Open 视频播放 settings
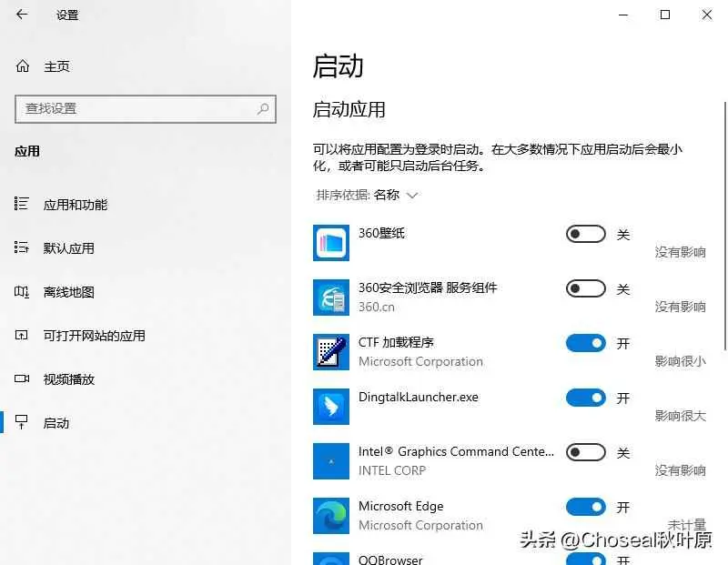This screenshot has height=565, width=728. click(68, 379)
